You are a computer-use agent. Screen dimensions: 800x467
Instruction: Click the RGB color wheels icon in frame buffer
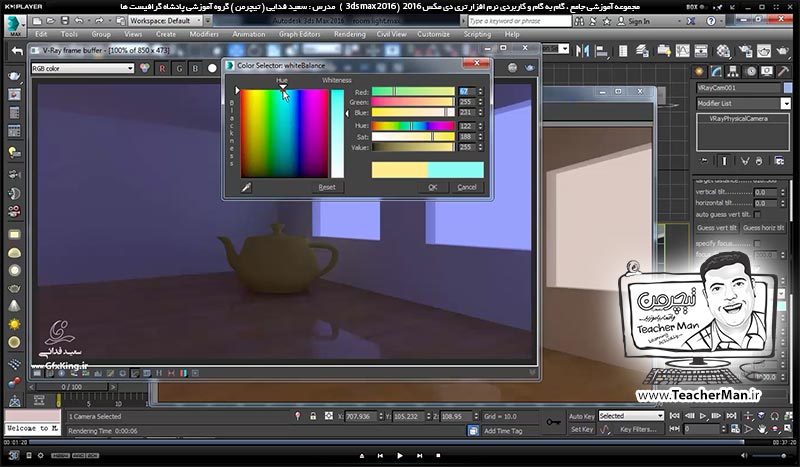pos(145,68)
